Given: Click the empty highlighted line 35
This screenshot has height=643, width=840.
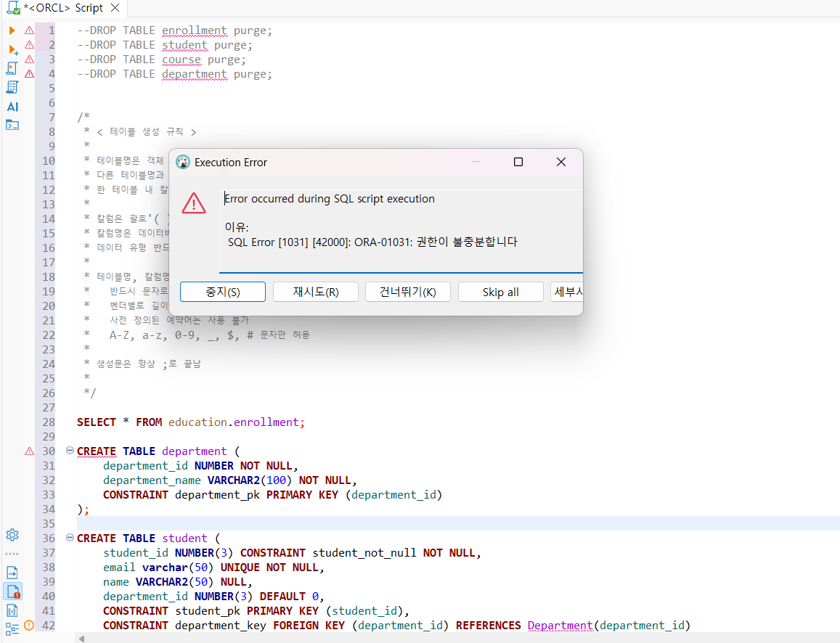Looking at the screenshot, I should pyautogui.click(x=458, y=523).
